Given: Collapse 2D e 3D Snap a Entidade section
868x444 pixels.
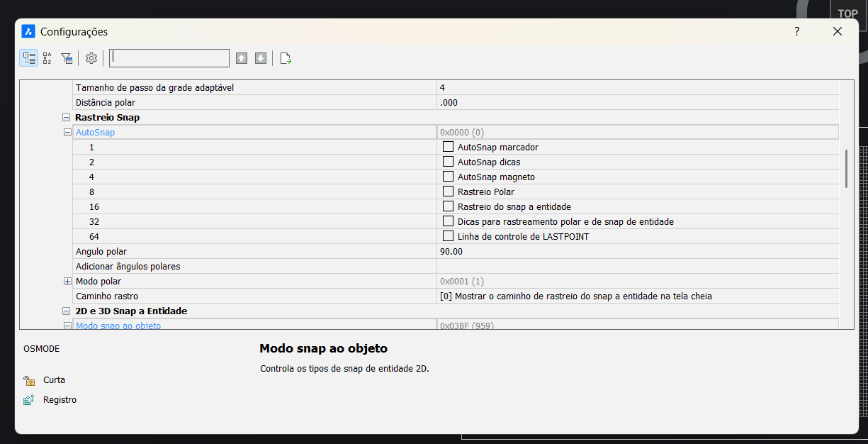Looking at the screenshot, I should pyautogui.click(x=67, y=311).
